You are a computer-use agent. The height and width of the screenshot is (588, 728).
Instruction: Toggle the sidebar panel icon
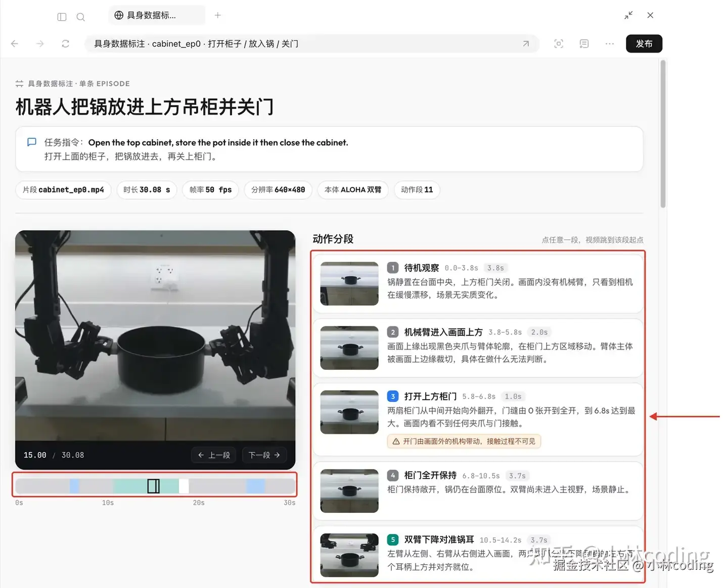coord(62,17)
